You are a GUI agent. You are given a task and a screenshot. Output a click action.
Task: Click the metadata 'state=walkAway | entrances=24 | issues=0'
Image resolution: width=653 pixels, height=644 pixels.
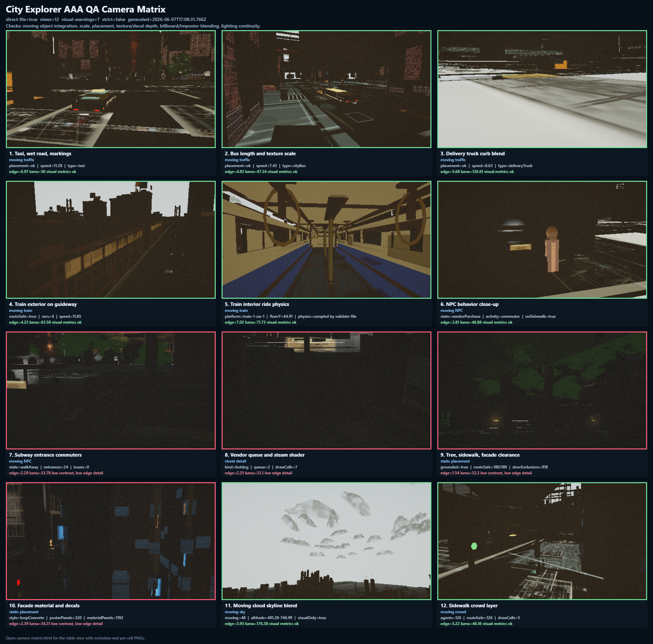click(x=49, y=467)
